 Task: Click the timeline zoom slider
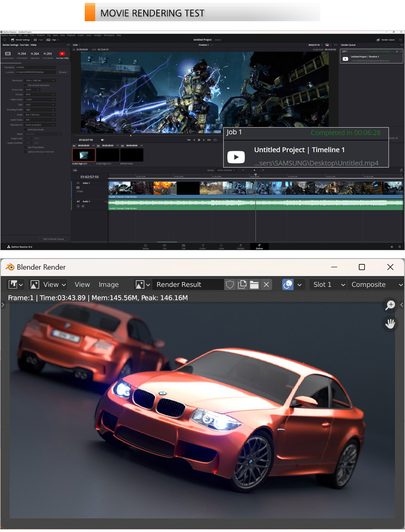coord(254,170)
